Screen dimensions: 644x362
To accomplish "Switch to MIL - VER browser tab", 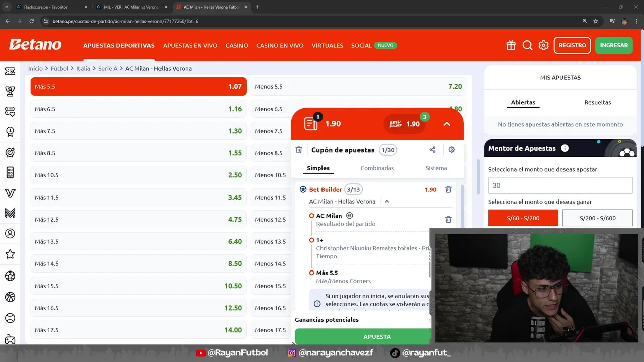I will tap(131, 7).
